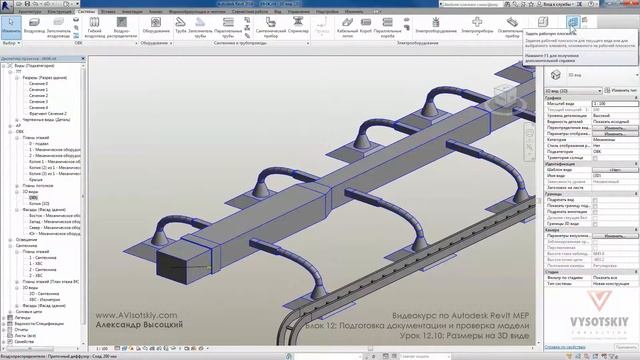Image resolution: width=640 pixels, height=360 pixels.
Task: Collapse the ОВК tree node
Action: pos(10,132)
